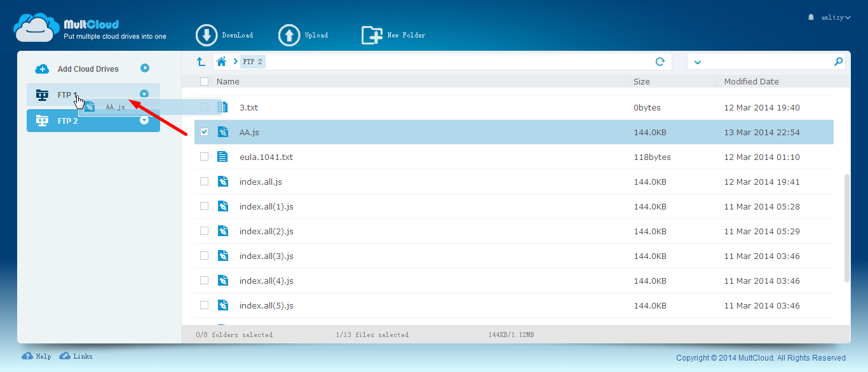Click the 144KB/1.12MB status text
Viewport: 868px width, 372px height.
[511, 335]
